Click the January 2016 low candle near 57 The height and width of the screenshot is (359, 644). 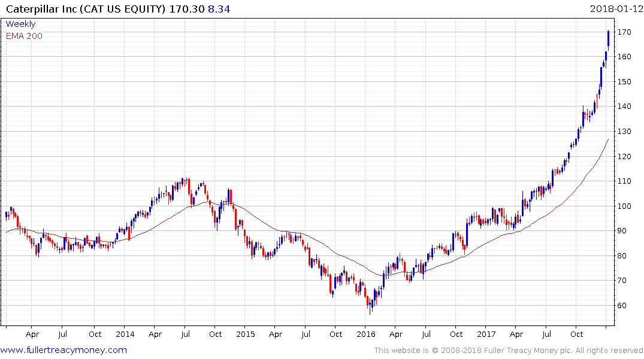click(x=370, y=306)
